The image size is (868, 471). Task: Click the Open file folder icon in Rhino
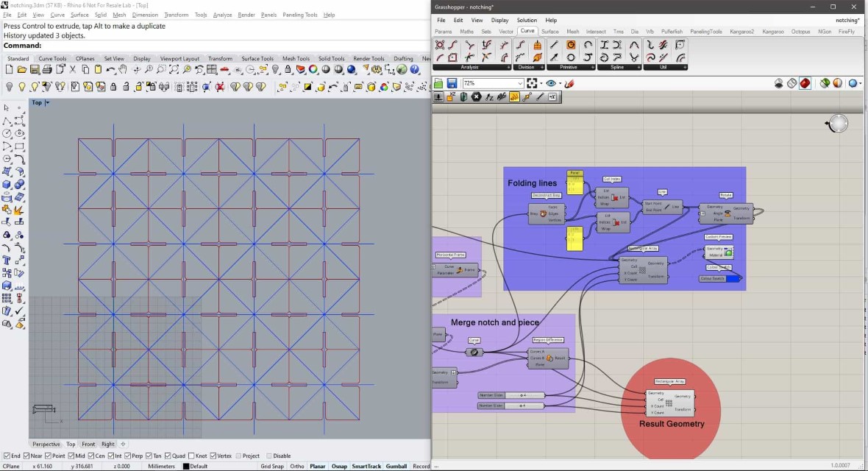pos(21,70)
